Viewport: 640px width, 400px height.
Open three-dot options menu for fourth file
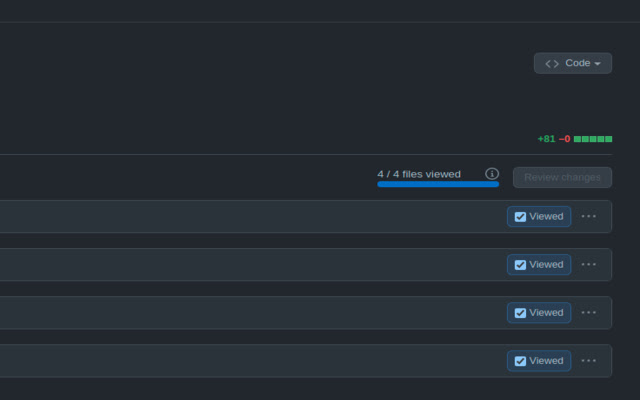coord(589,361)
